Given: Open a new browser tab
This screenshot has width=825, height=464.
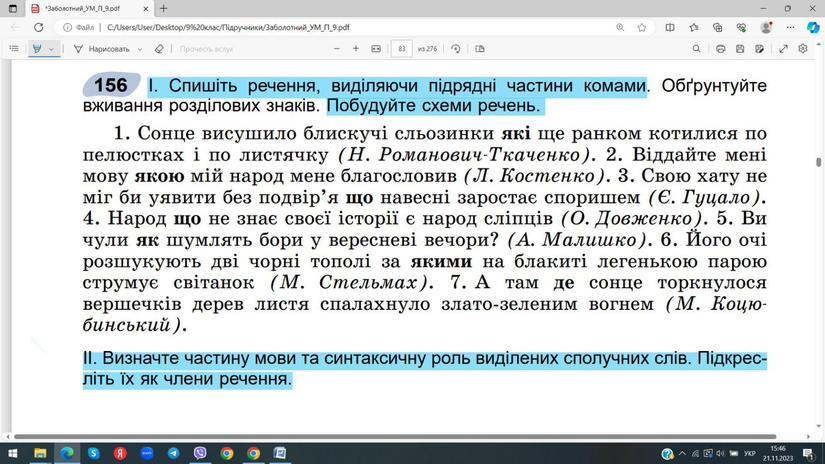Looking at the screenshot, I should coord(163,9).
